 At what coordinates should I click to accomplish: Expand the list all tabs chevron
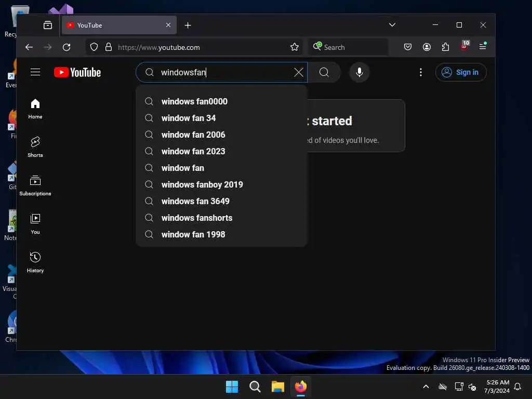[392, 25]
